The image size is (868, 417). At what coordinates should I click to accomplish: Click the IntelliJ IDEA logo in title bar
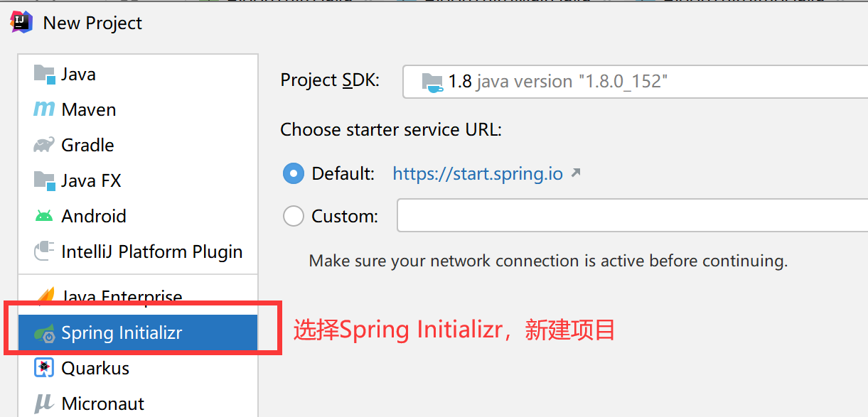[21, 22]
